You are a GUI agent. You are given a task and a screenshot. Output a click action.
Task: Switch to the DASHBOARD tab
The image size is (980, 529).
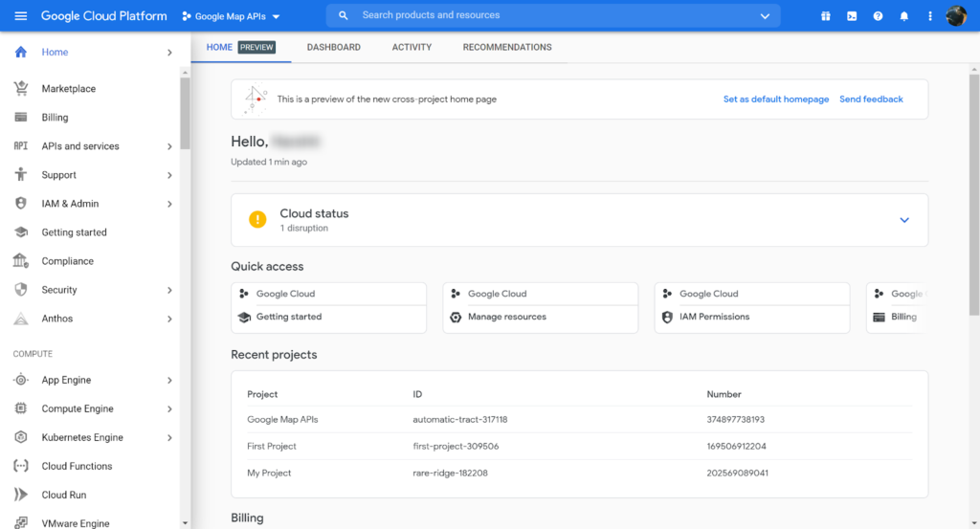(x=334, y=47)
